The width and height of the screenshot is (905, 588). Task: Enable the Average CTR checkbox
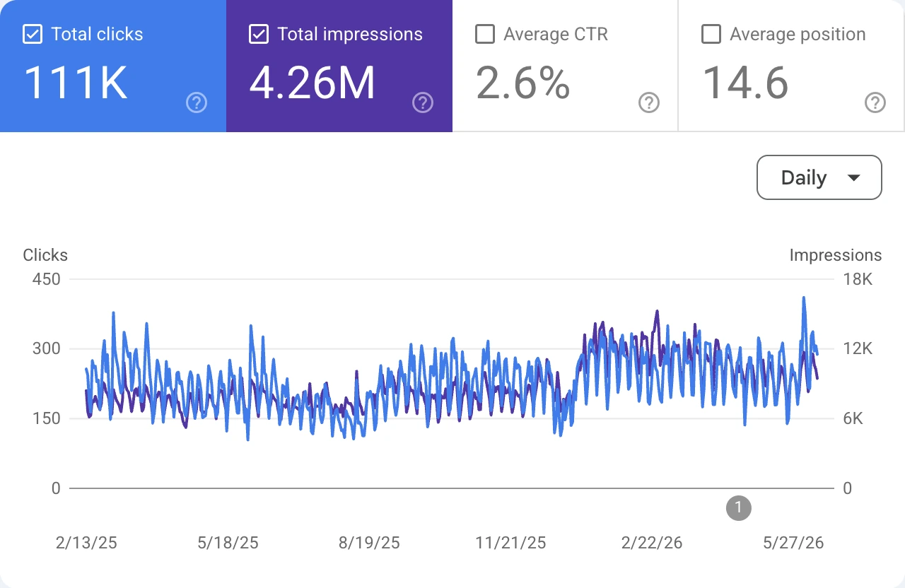click(485, 34)
